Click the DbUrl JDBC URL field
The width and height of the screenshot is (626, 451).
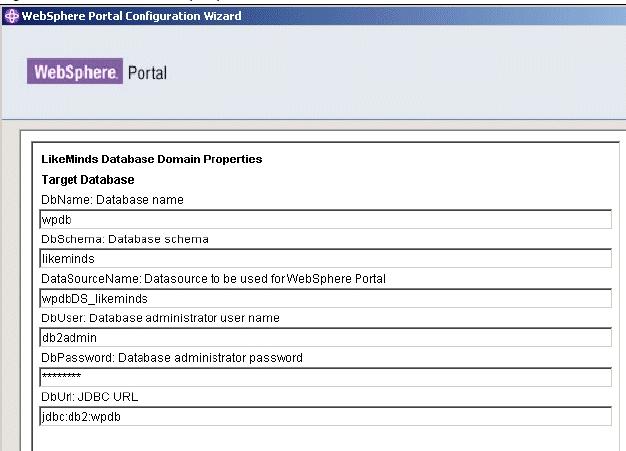(x=325, y=416)
